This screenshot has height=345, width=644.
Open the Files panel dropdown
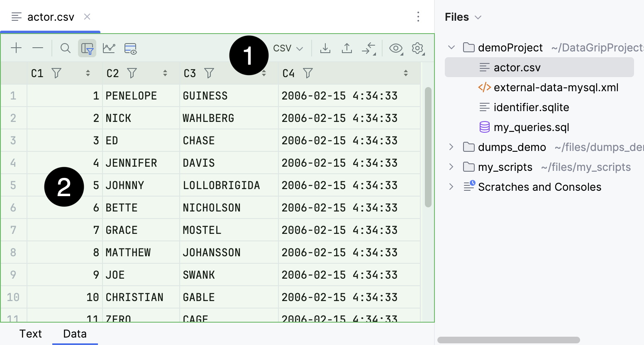coord(463,17)
